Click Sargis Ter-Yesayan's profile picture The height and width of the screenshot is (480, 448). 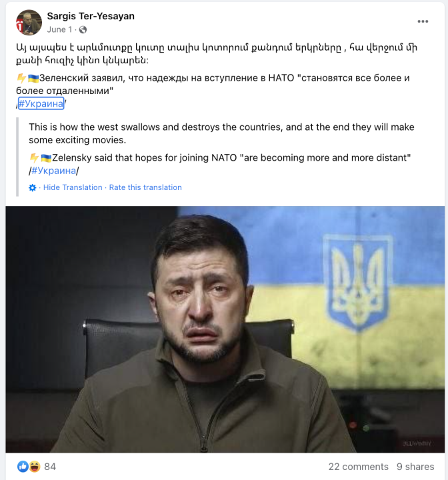pos(29,23)
